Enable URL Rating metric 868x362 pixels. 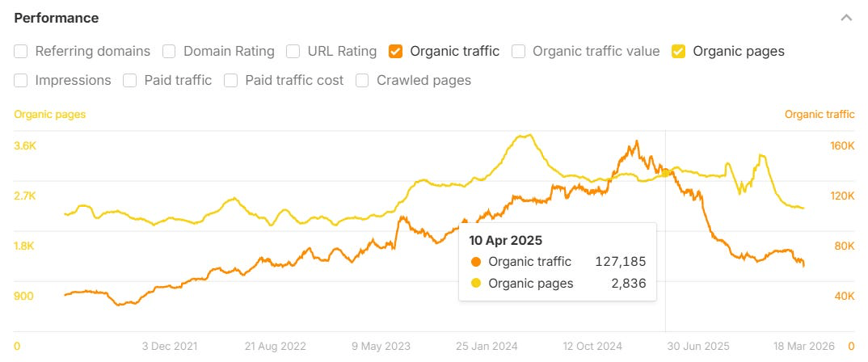pos(293,51)
